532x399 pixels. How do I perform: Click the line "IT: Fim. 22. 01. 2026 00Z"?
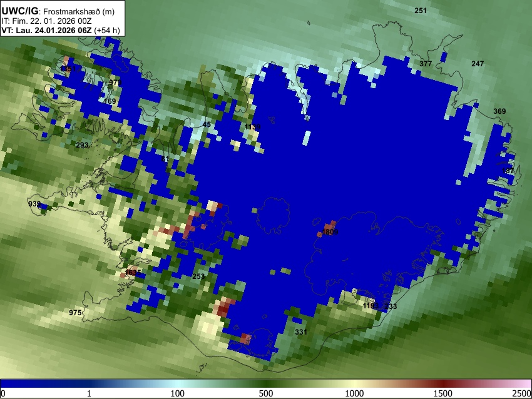(46, 21)
